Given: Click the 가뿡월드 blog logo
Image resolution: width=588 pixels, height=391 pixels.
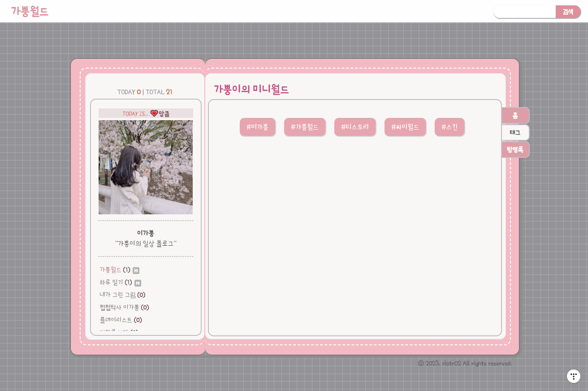Looking at the screenshot, I should click(30, 11).
